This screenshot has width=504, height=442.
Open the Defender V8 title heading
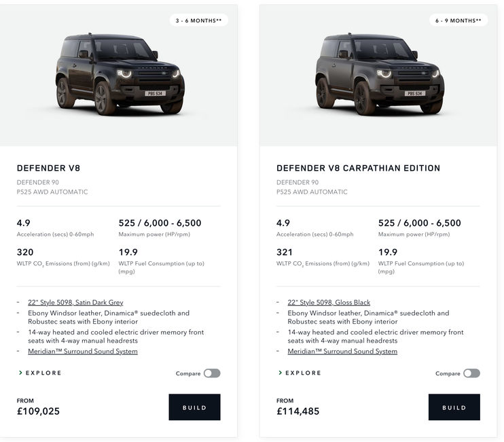[x=48, y=168]
